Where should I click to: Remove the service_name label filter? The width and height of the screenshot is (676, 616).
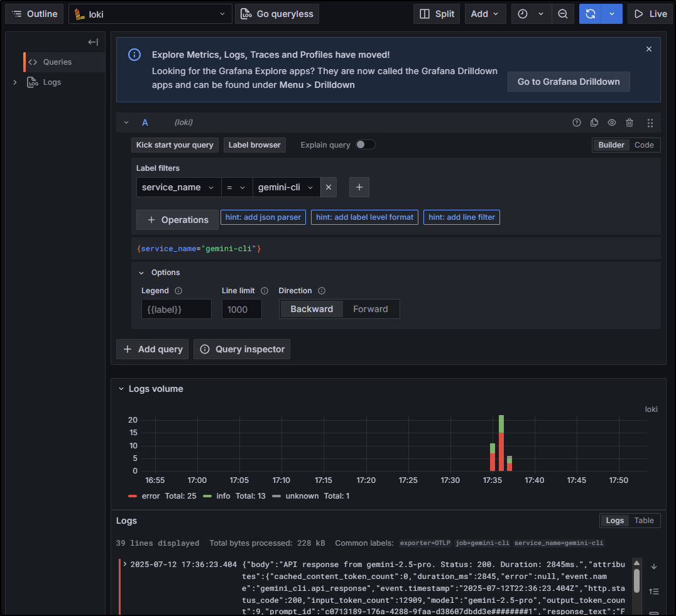point(329,187)
